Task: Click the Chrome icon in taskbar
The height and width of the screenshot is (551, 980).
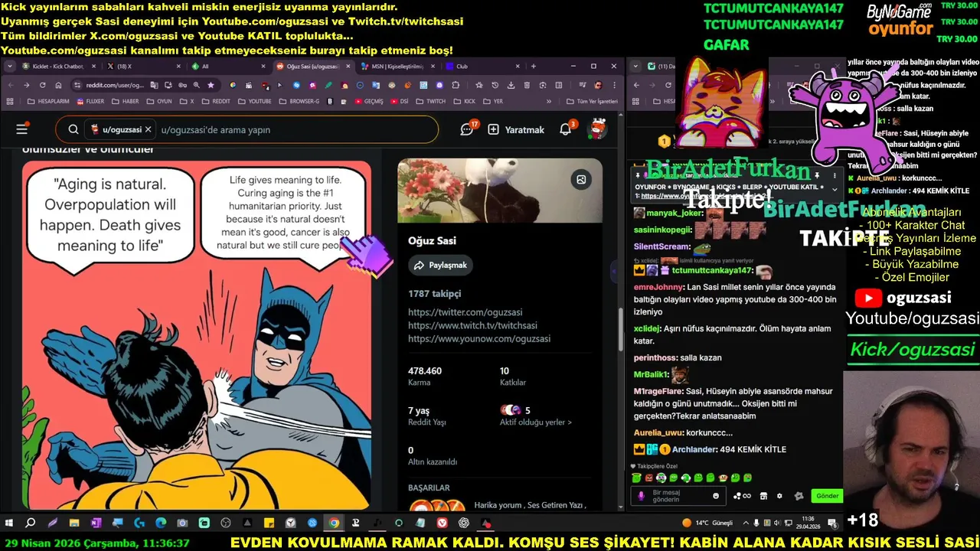Action: click(x=334, y=523)
